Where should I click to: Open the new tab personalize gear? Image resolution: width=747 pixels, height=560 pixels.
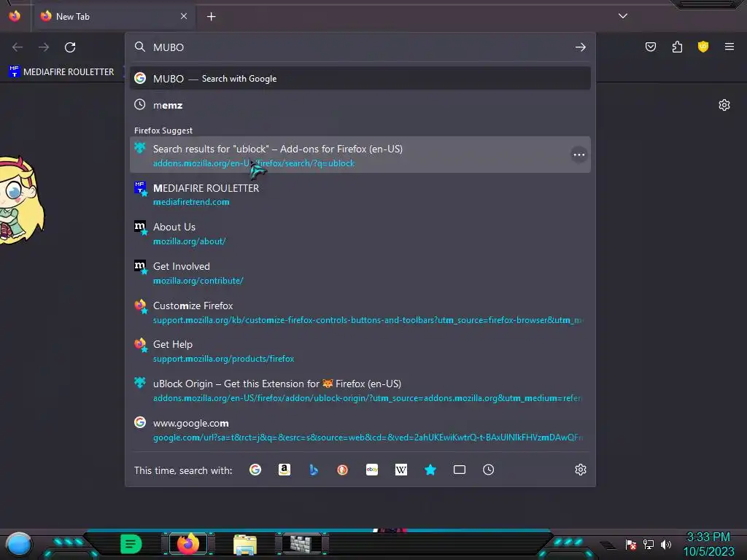pos(724,105)
